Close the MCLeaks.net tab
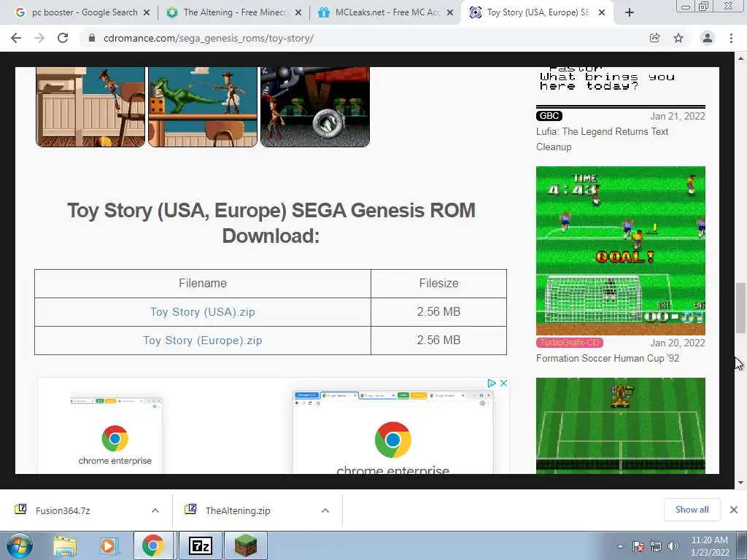The width and height of the screenshot is (747, 560). (449, 12)
